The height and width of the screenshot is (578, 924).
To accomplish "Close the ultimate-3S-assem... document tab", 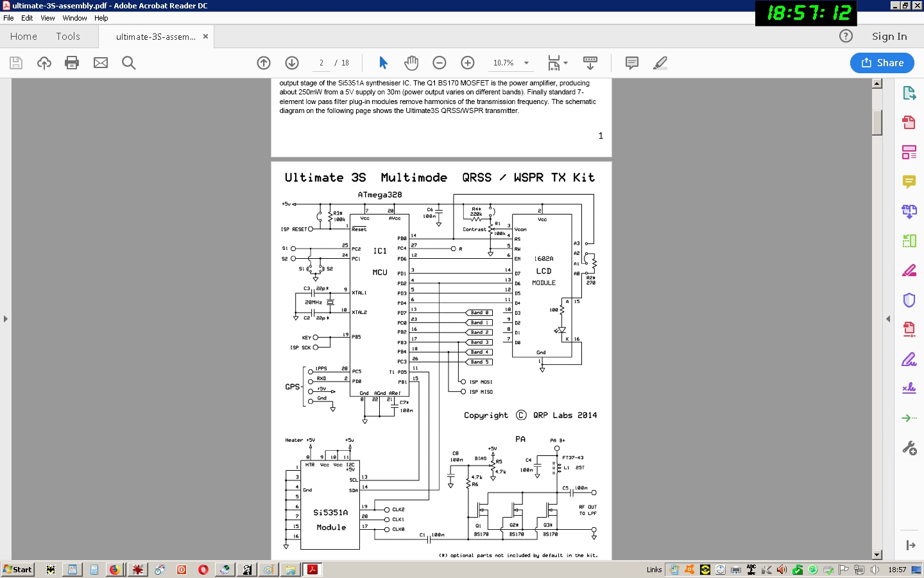I will click(205, 37).
